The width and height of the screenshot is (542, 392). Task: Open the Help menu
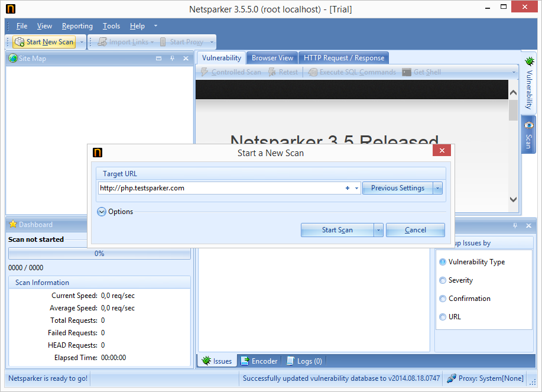(x=137, y=26)
